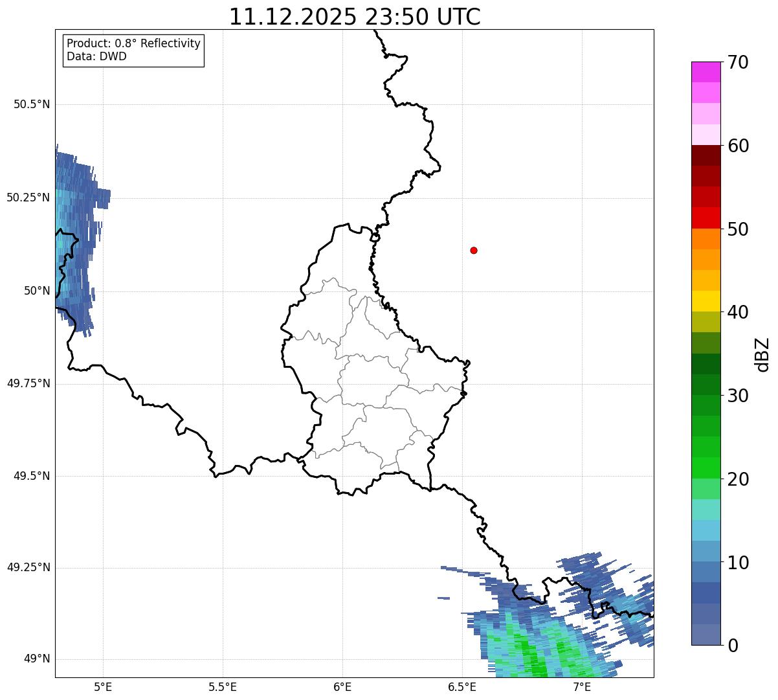Click the colorbar label '30'
The height and width of the screenshot is (700, 778).
point(739,396)
